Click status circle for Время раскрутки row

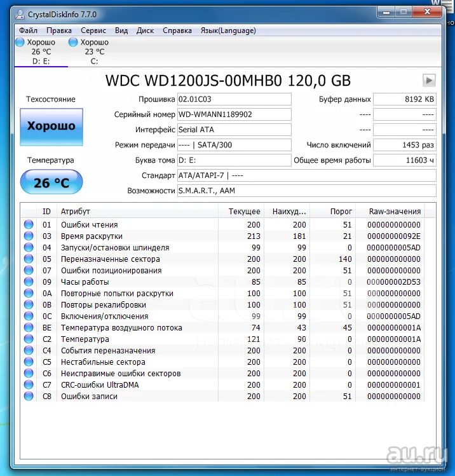(x=29, y=236)
